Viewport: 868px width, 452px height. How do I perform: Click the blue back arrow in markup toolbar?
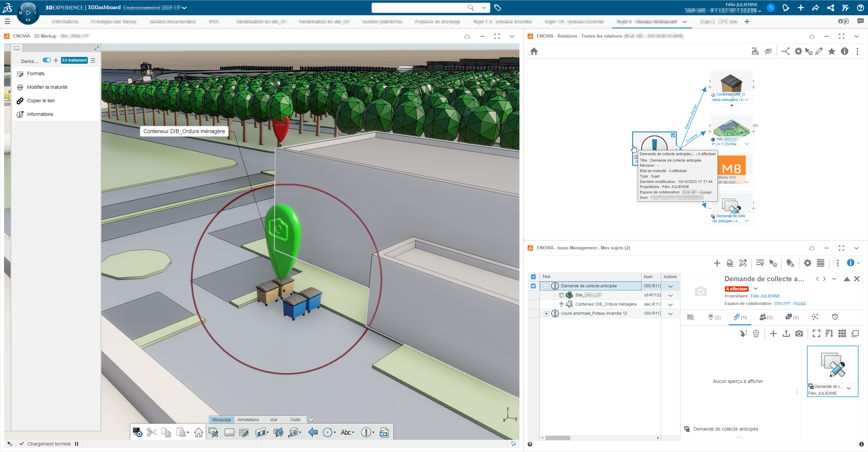(x=313, y=432)
